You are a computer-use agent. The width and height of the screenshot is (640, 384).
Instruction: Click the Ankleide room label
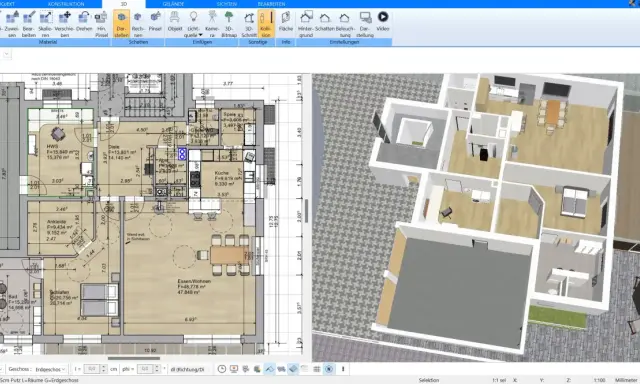click(56, 222)
